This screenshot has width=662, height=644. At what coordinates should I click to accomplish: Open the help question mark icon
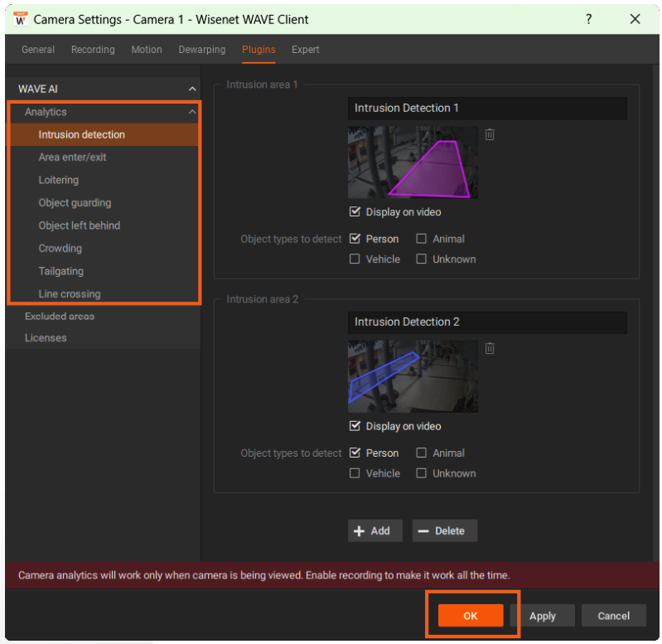pyautogui.click(x=588, y=19)
